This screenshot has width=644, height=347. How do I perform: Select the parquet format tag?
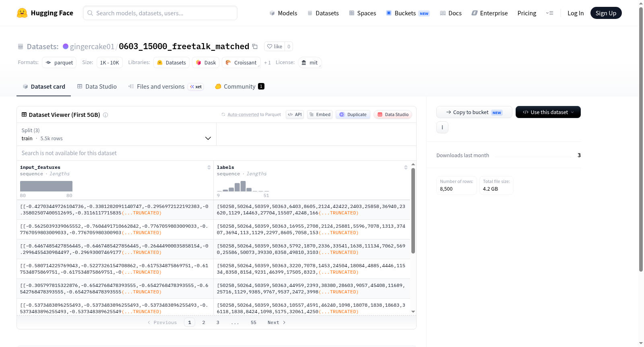click(x=59, y=62)
